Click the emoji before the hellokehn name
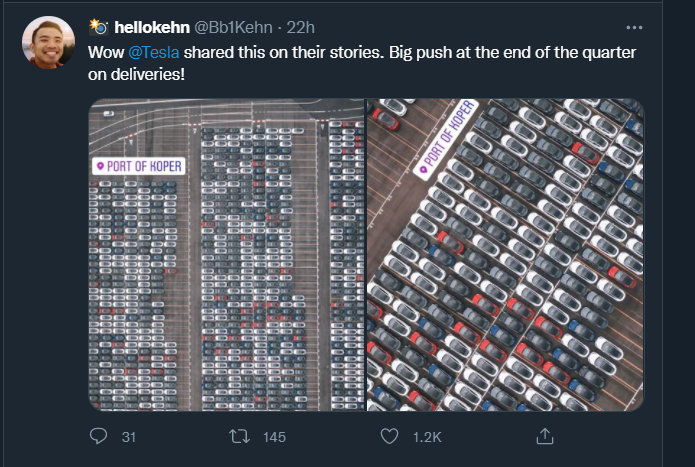The height and width of the screenshot is (467, 695). [x=99, y=26]
